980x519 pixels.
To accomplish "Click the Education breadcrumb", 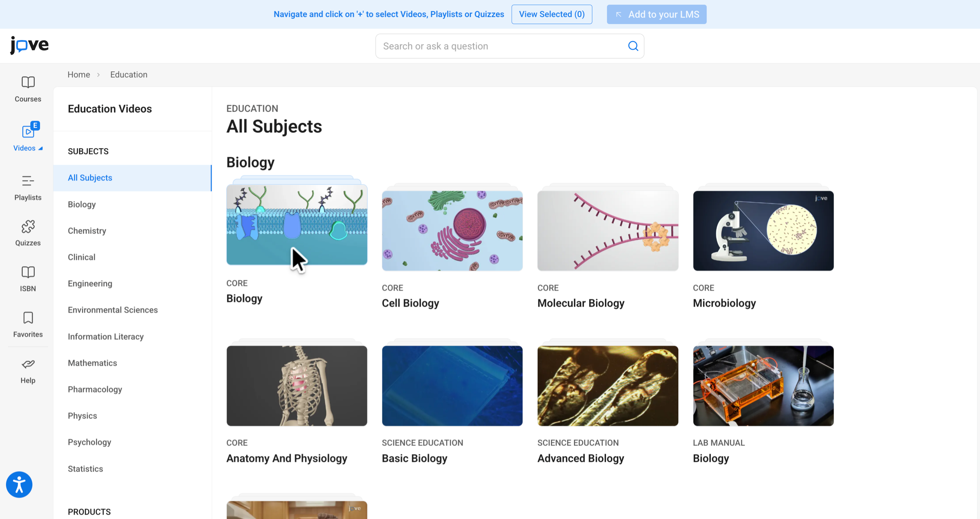I will pyautogui.click(x=129, y=75).
